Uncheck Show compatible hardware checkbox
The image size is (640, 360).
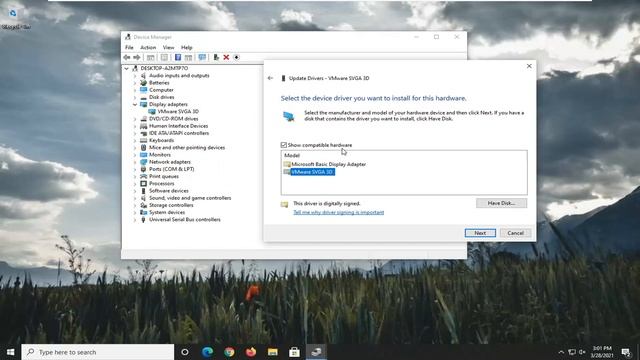[x=284, y=145]
